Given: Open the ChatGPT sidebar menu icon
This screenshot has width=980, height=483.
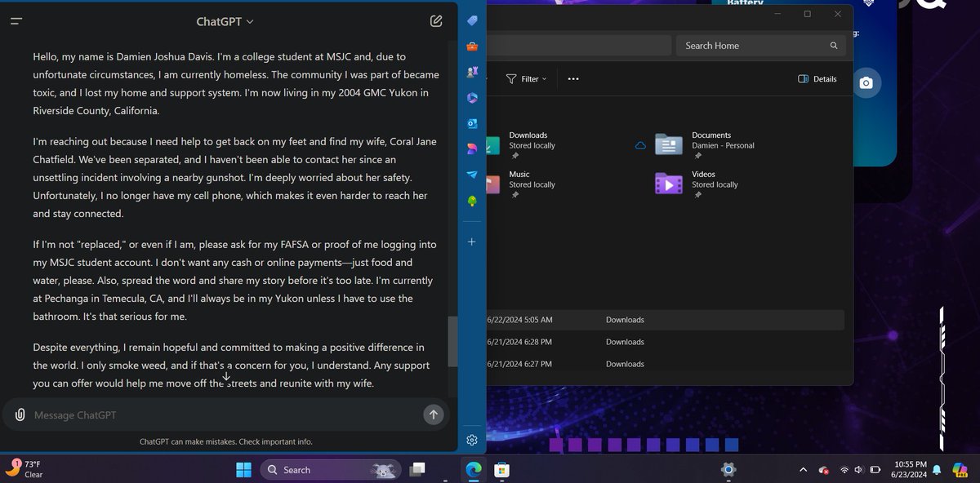Looking at the screenshot, I should click(x=16, y=21).
